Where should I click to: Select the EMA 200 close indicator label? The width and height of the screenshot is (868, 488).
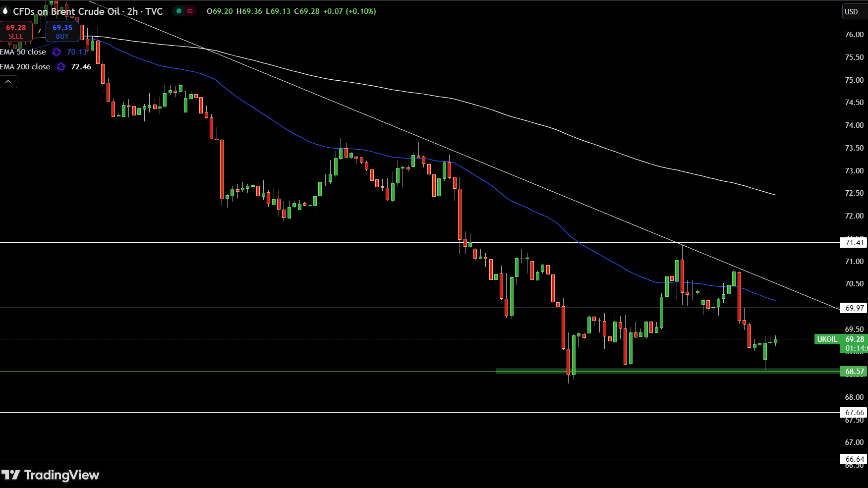coord(25,67)
